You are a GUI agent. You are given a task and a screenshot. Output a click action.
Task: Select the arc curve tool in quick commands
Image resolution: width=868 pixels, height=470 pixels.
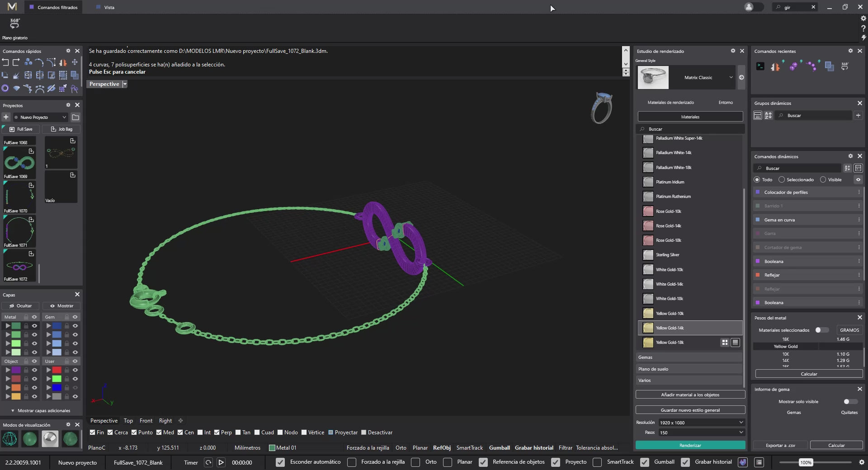tap(40, 62)
